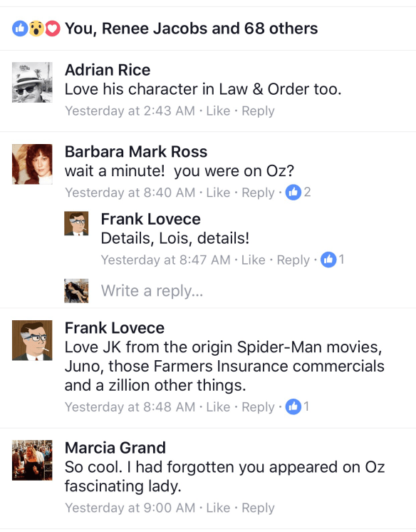Click the Wow emoji reaction icon
Image resolution: width=416 pixels, height=532 pixels.
pos(36,29)
